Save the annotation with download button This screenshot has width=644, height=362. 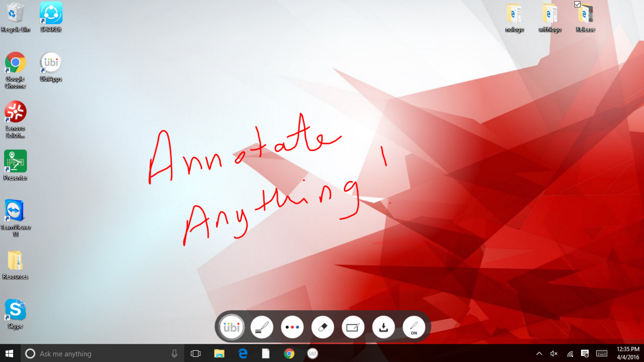pyautogui.click(x=383, y=327)
